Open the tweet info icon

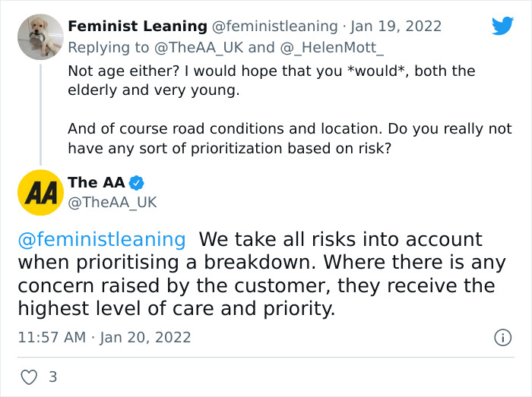pos(502,337)
